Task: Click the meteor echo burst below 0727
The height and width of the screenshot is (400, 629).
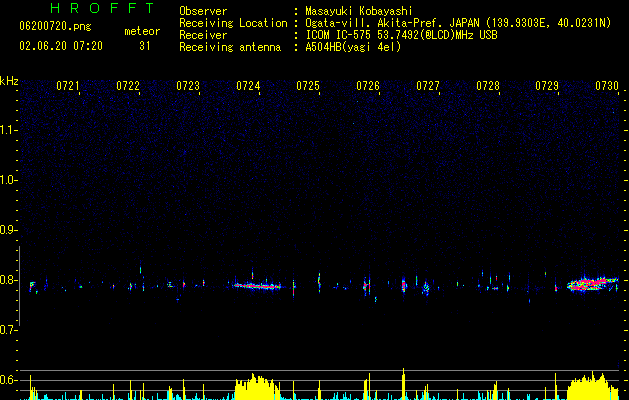Action: [x=426, y=287]
